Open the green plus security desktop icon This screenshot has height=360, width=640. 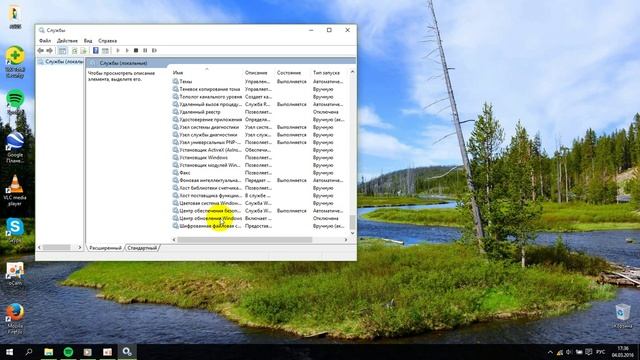click(x=15, y=61)
